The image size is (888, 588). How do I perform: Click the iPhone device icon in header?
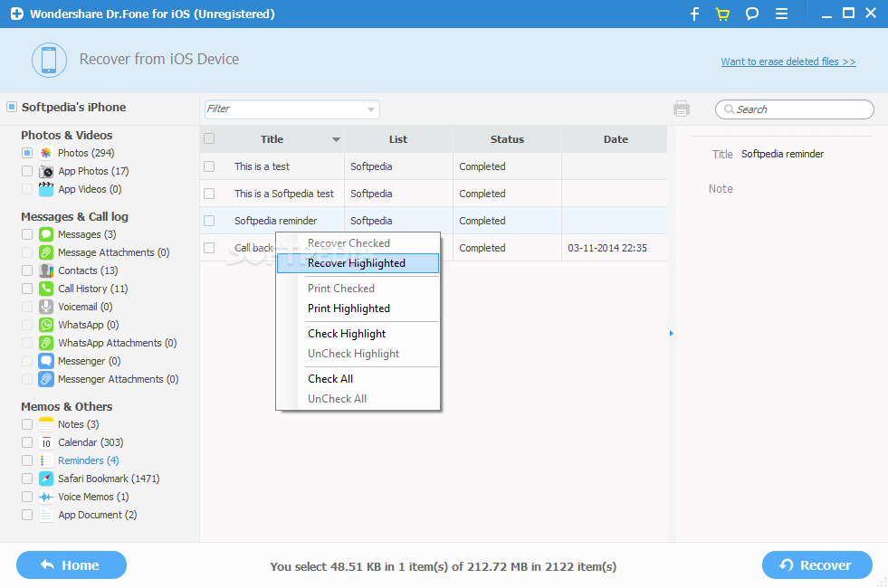(49, 60)
